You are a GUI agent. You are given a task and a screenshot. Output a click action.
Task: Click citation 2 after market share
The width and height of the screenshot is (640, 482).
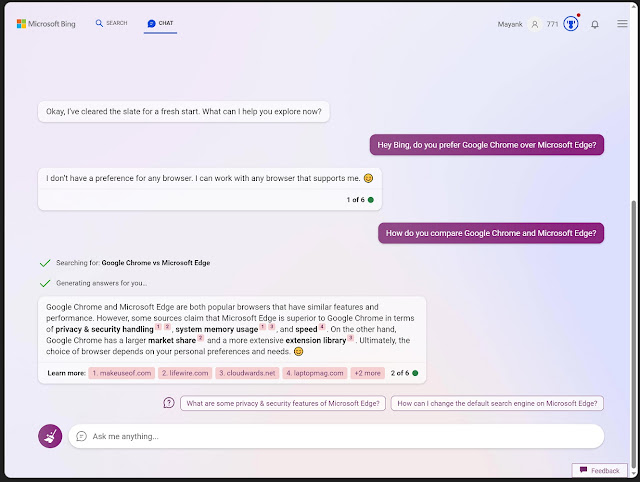pyautogui.click(x=200, y=338)
